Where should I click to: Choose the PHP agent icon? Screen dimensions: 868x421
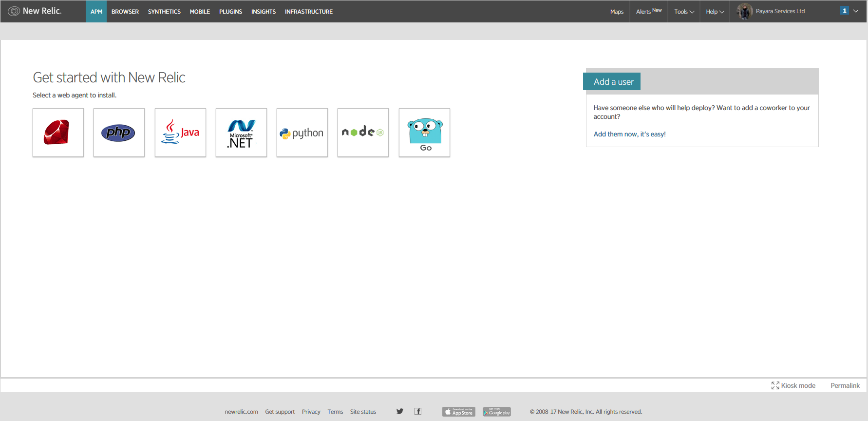point(119,133)
